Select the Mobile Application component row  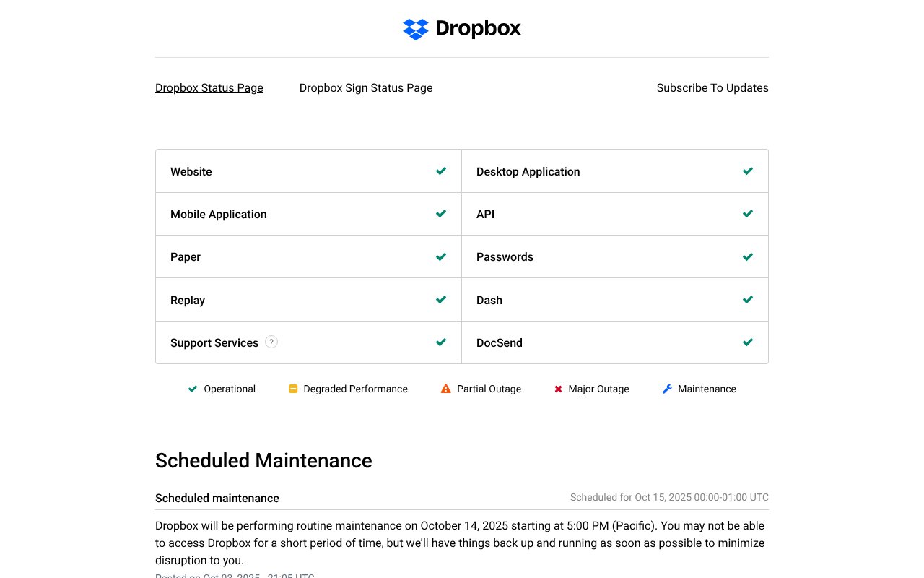tap(219, 215)
